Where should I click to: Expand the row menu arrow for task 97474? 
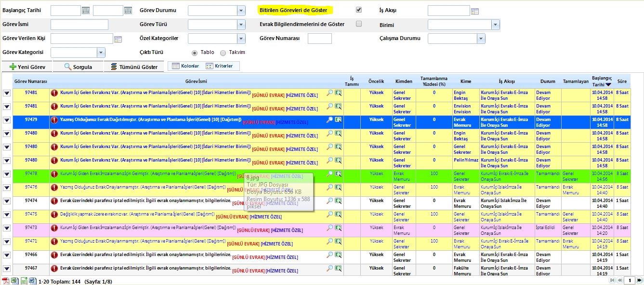coord(7,201)
